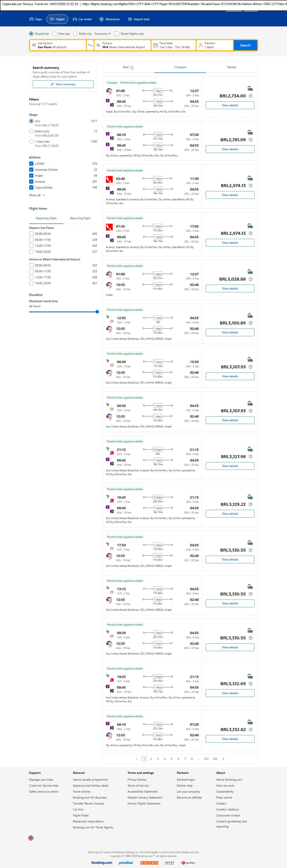Open the Economy cabin class dropdown
The width and height of the screenshot is (287, 868).
[x=103, y=34]
